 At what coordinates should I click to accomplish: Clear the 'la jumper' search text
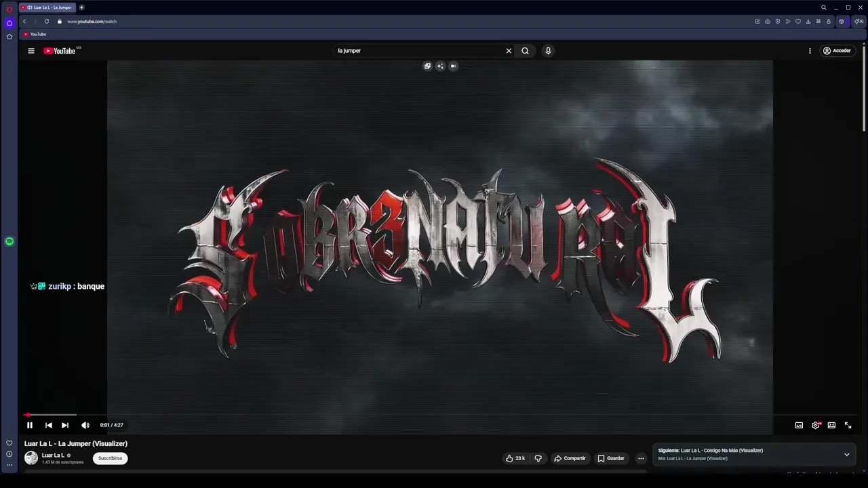(509, 51)
